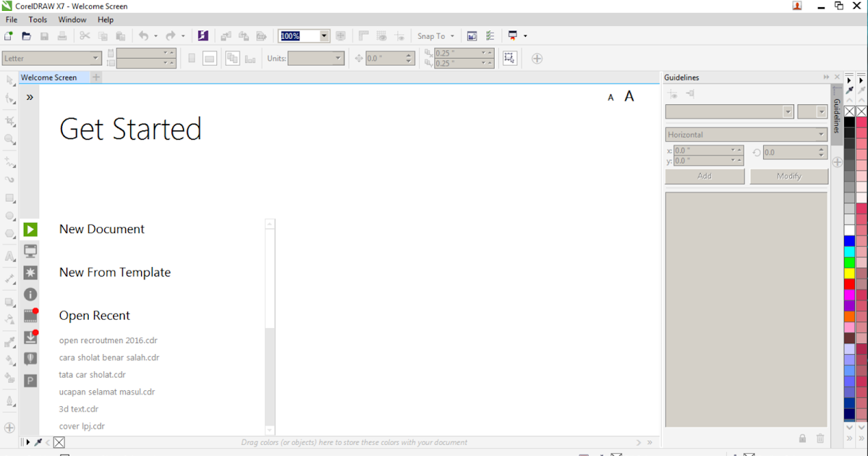Click New Document link
The width and height of the screenshot is (868, 456).
(x=102, y=229)
